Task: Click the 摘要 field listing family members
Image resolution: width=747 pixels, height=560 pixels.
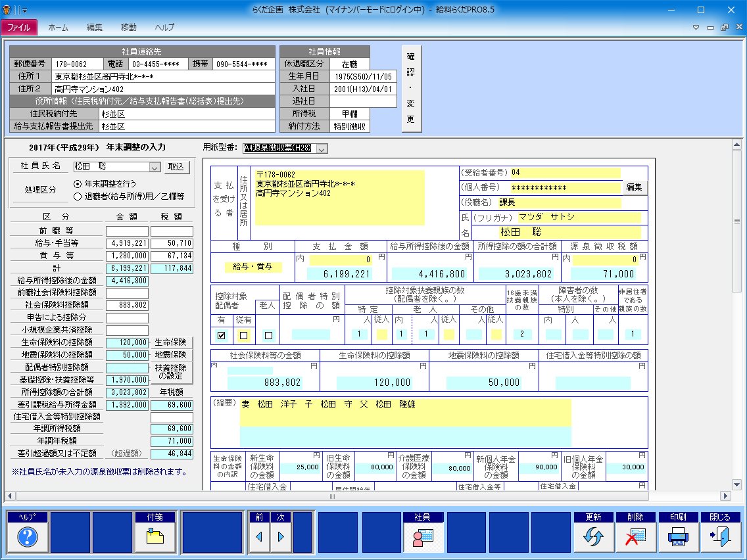Action: click(x=406, y=412)
